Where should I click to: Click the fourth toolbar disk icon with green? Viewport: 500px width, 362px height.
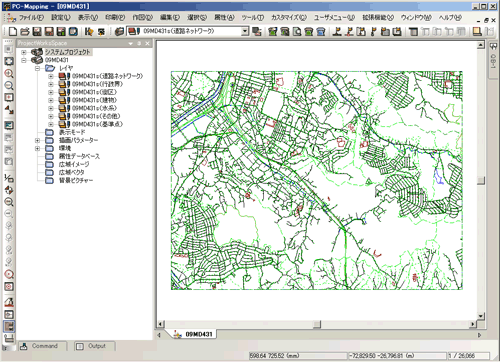pos(61,31)
